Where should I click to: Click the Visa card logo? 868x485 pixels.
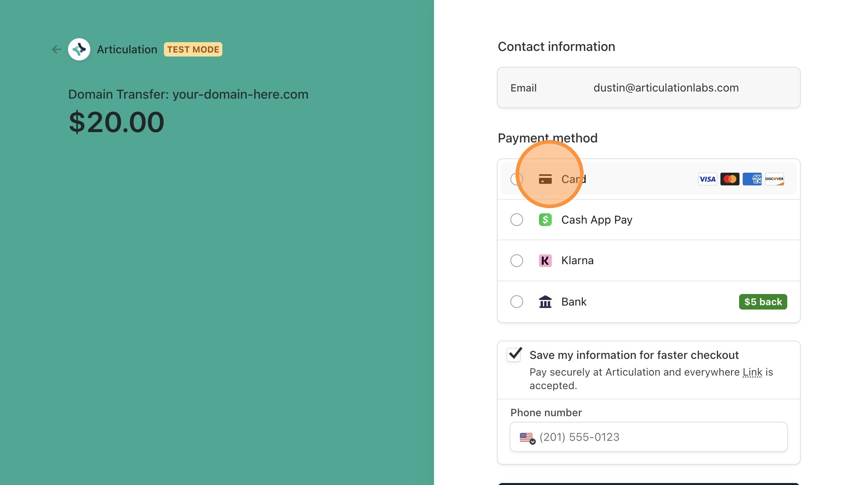tap(707, 179)
